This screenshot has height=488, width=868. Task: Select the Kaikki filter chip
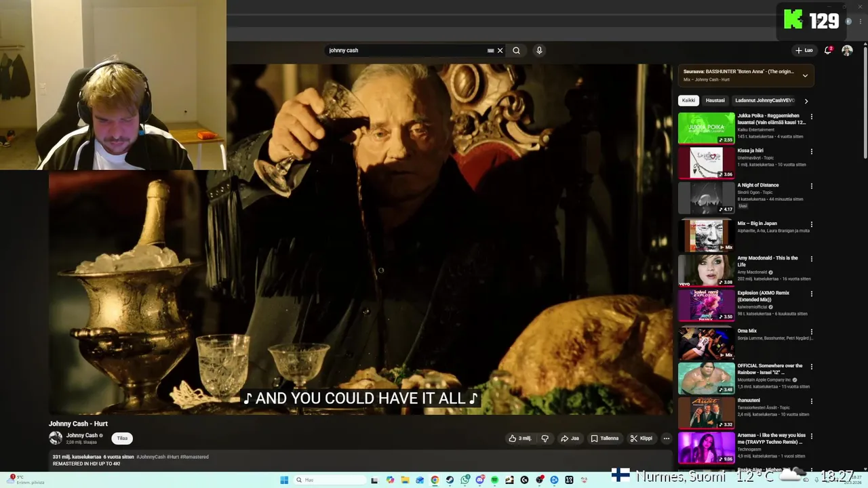point(689,100)
